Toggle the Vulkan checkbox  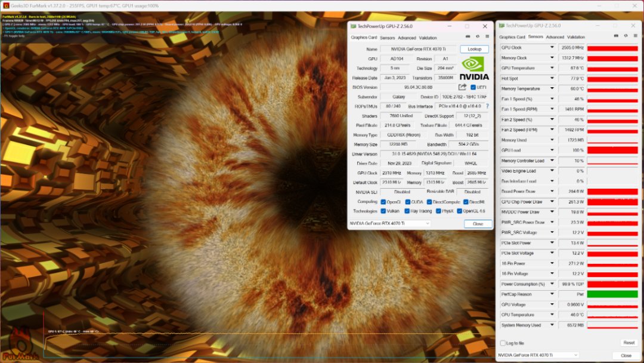383,211
